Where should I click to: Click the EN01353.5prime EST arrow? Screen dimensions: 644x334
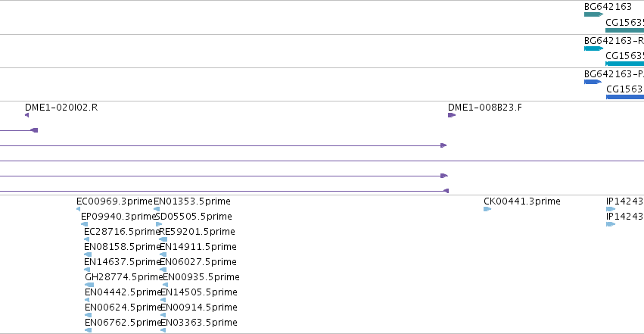point(157,209)
